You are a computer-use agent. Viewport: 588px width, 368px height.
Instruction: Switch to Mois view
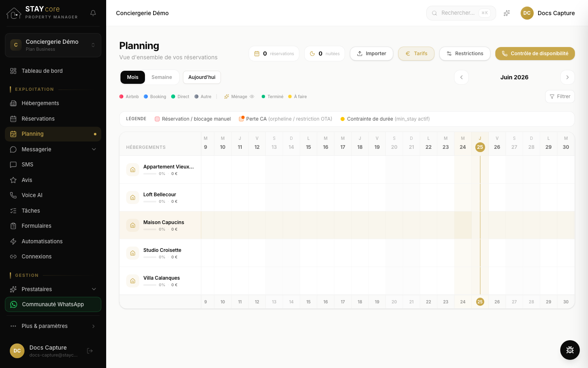133,77
